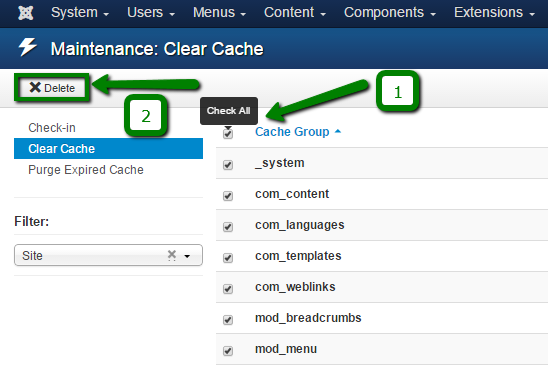Viewport: 548px width, 390px height.
Task: Expand the Extensions menu
Action: coord(494,13)
